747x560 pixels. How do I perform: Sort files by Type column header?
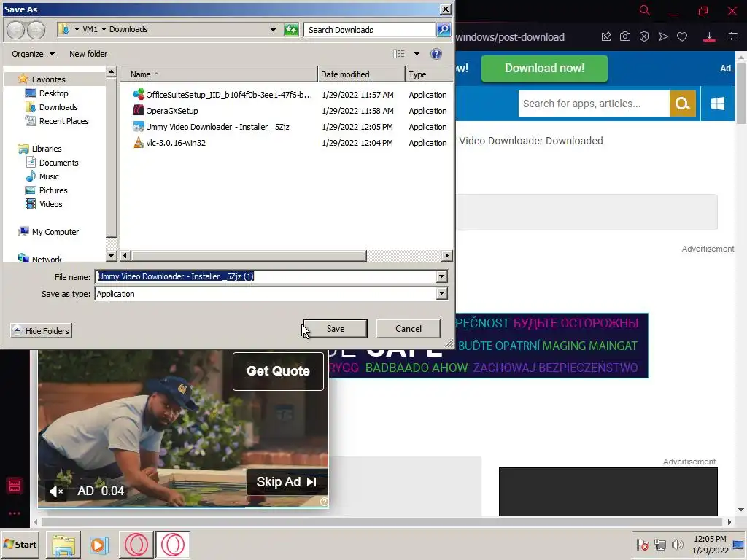pyautogui.click(x=427, y=74)
